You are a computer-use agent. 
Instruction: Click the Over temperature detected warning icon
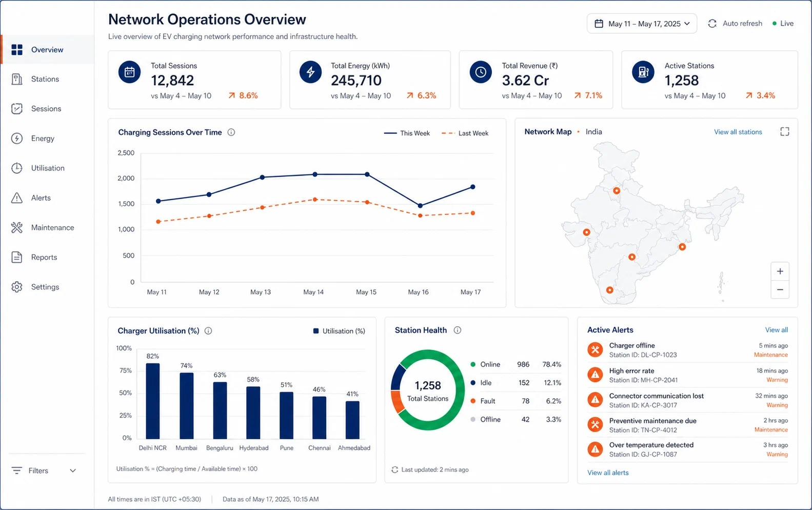point(595,449)
